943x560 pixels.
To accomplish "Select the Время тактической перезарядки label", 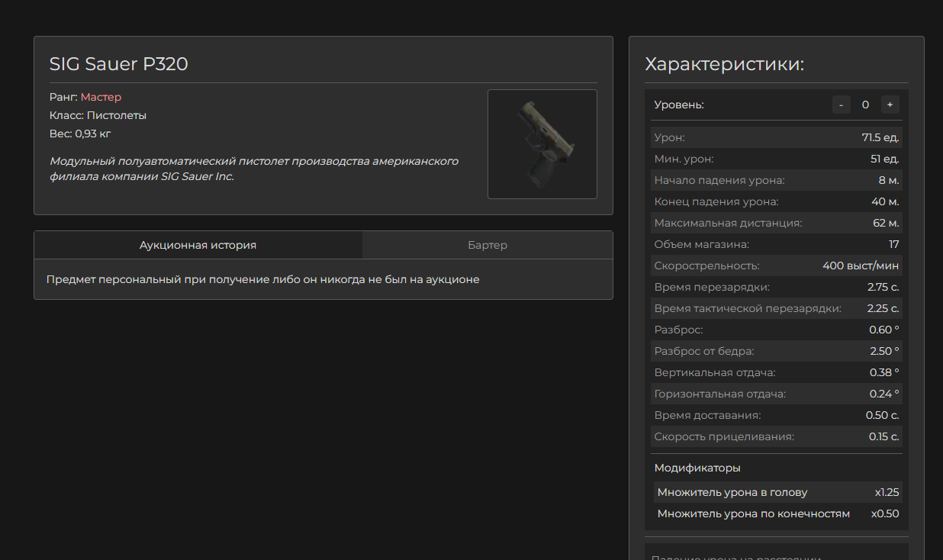I will pyautogui.click(x=748, y=308).
